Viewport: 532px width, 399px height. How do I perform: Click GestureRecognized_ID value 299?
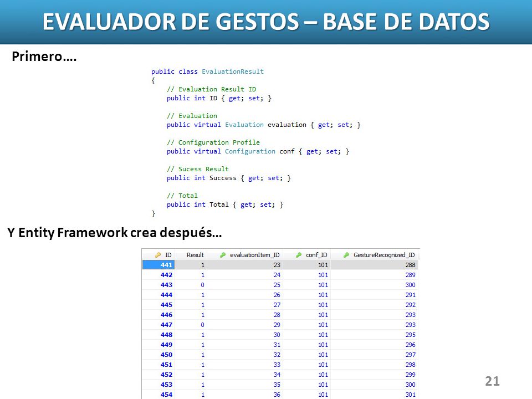(410, 375)
